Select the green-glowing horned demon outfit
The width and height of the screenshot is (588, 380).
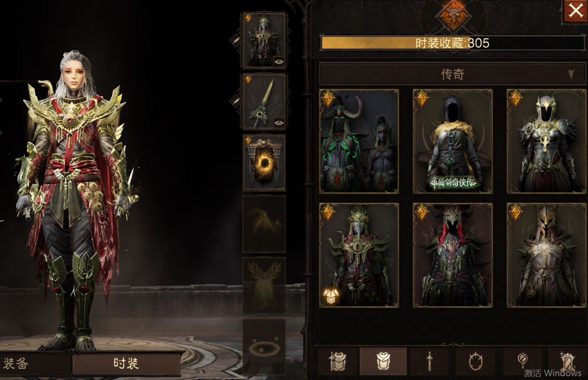coord(359,141)
